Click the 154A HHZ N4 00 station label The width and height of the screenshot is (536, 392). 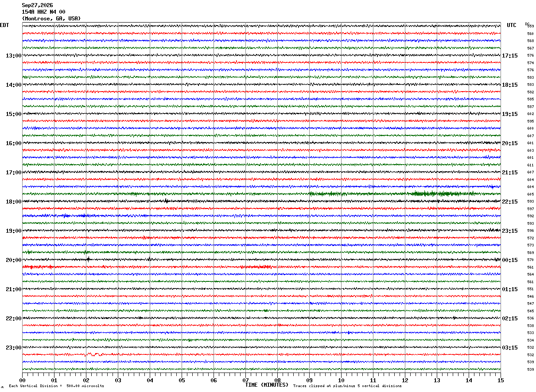pos(43,12)
